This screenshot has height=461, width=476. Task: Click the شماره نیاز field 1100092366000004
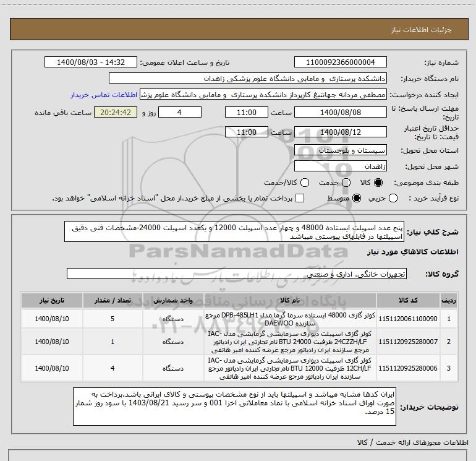(x=340, y=62)
